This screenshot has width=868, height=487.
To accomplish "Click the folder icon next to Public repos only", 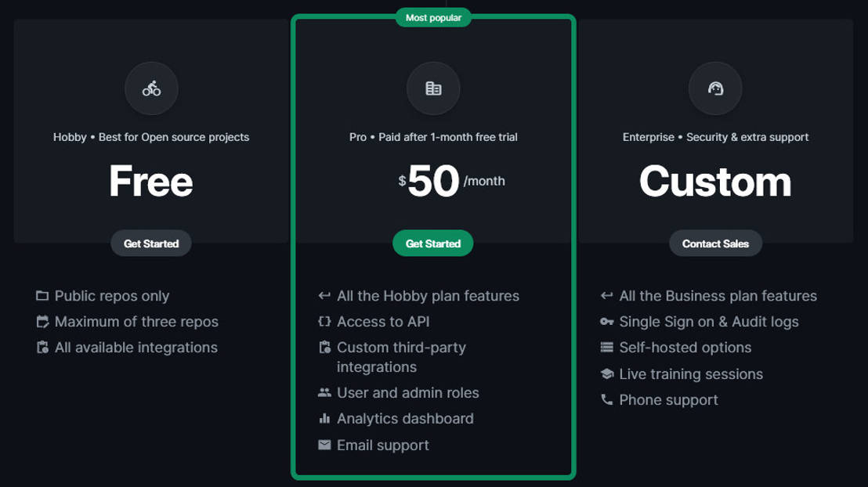I will (x=42, y=295).
